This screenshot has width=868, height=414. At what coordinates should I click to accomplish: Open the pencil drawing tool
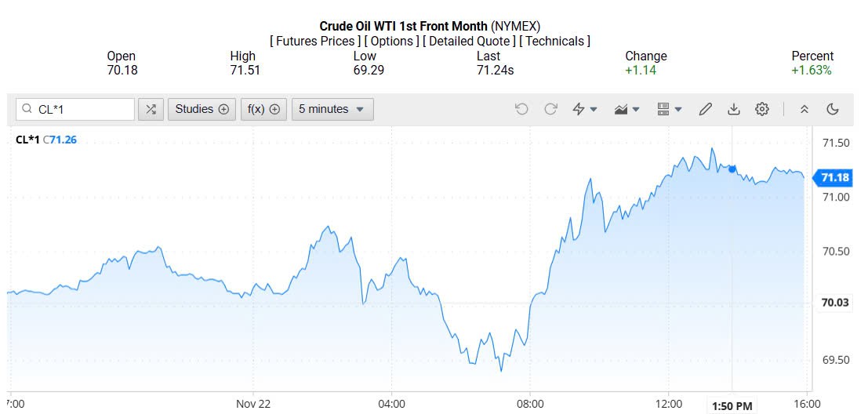point(705,110)
